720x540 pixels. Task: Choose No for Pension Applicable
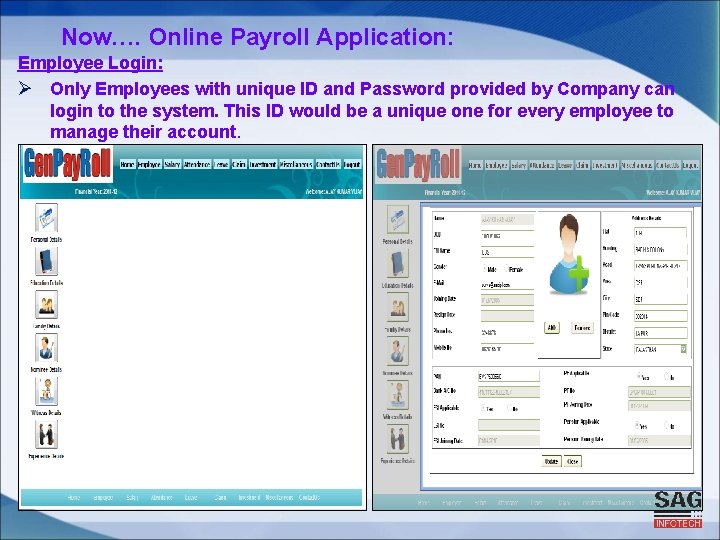point(666,425)
